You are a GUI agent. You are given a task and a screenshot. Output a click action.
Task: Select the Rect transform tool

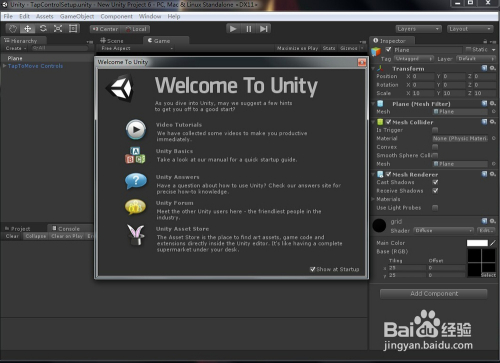[x=73, y=29]
